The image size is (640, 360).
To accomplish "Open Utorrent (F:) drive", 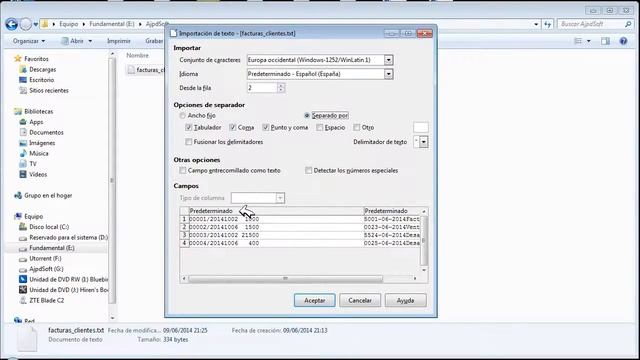I will click(x=45, y=258).
